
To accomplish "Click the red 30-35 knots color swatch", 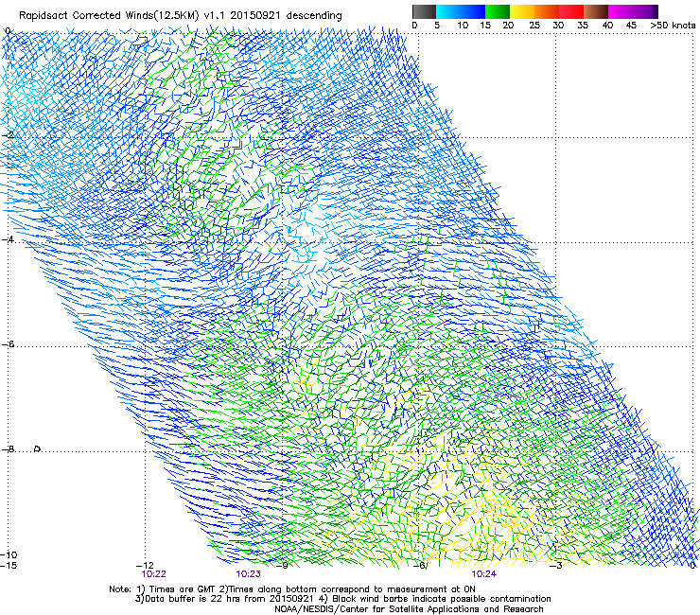I will pos(571,11).
